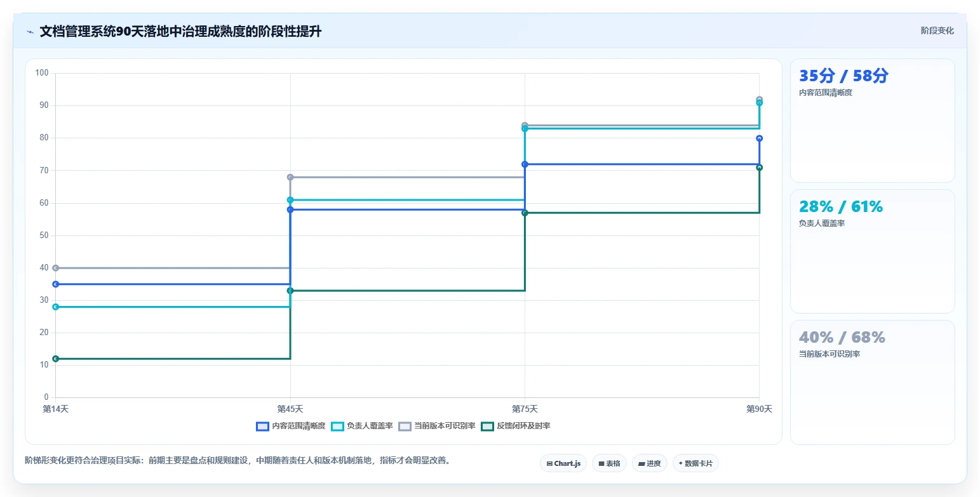Click the 阶段变化 label in the header
The image size is (980, 497).
tap(937, 30)
